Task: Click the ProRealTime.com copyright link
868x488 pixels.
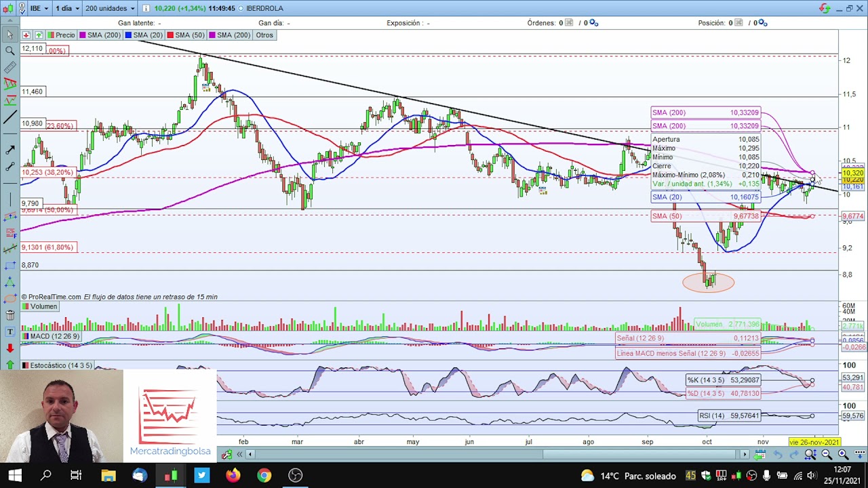Action: [52, 297]
